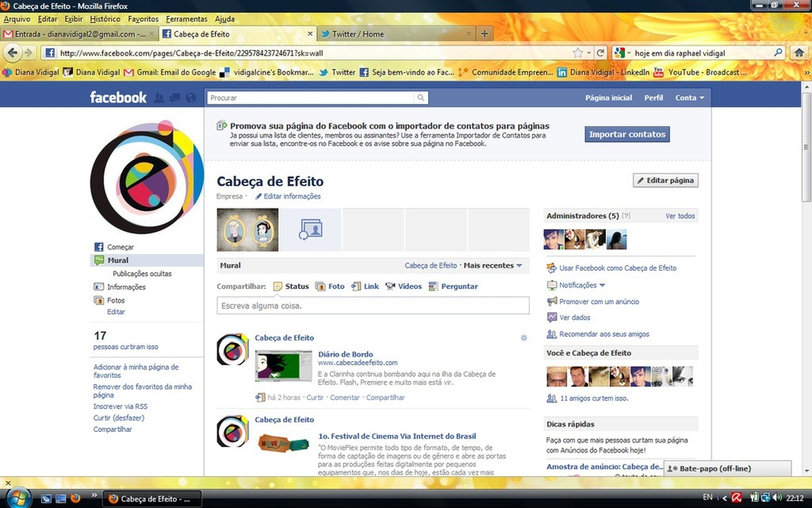The height and width of the screenshot is (508, 812).
Task: Click Recomendar aos seus amigos link
Action: point(605,334)
